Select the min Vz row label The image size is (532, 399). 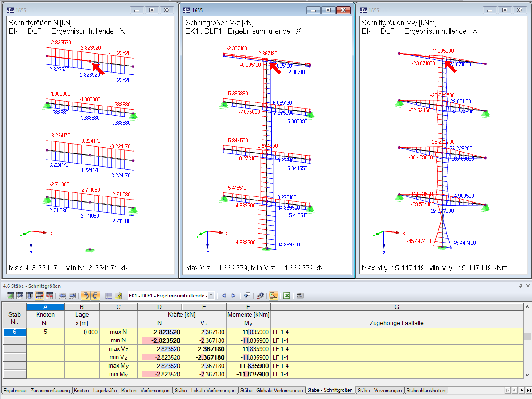tap(118, 357)
